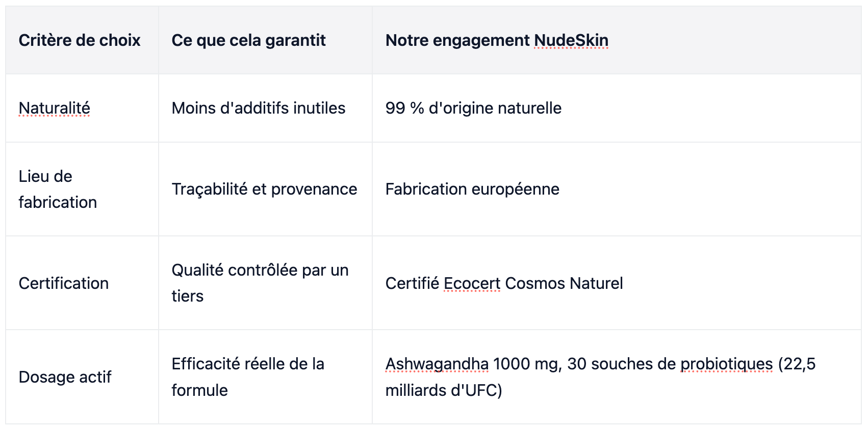Click the underlined word 'probiotiques'
This screenshot has height=430, width=868.
click(727, 364)
